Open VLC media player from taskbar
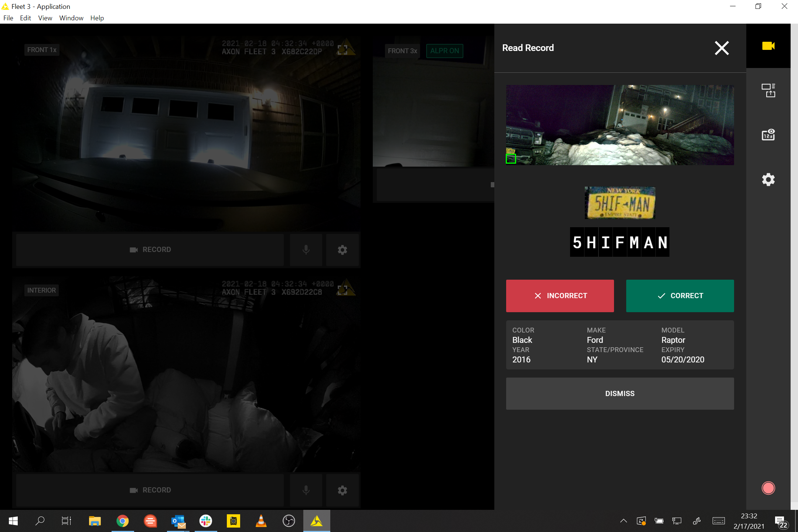 (x=261, y=521)
